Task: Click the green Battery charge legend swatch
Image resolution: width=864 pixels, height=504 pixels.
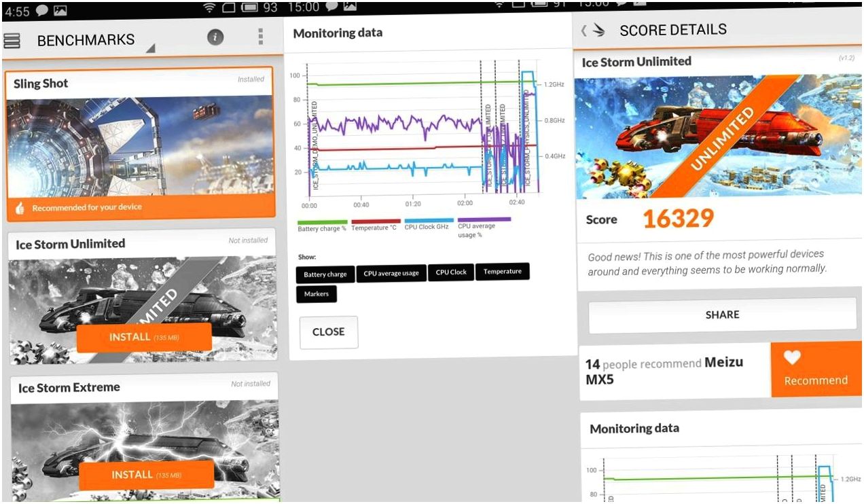Action: (322, 221)
